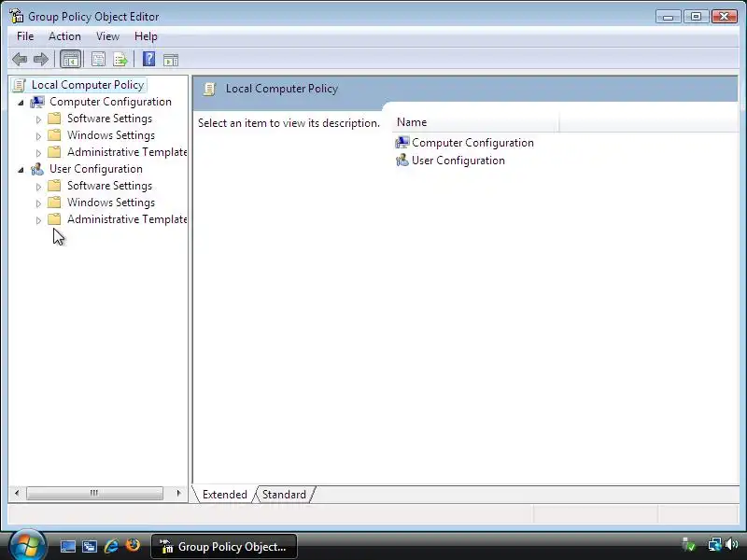Select User Configuration text in the Name list
747x560 pixels.
click(458, 160)
